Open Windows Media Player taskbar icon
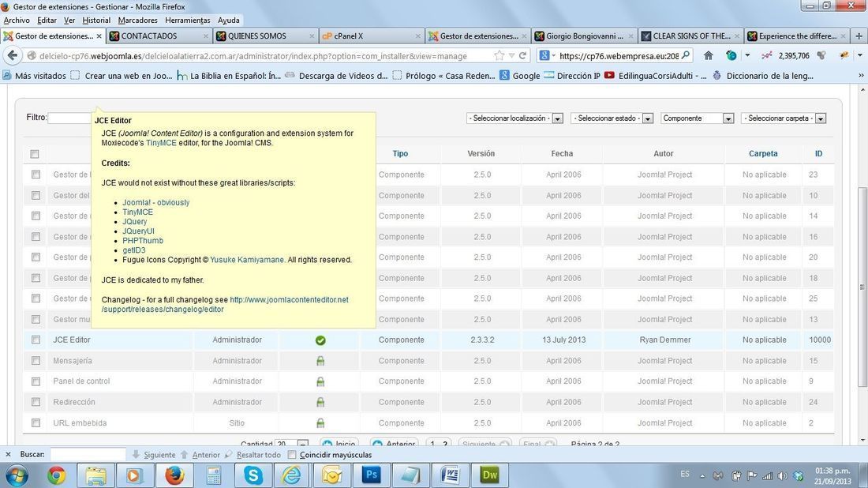 pos(133,475)
